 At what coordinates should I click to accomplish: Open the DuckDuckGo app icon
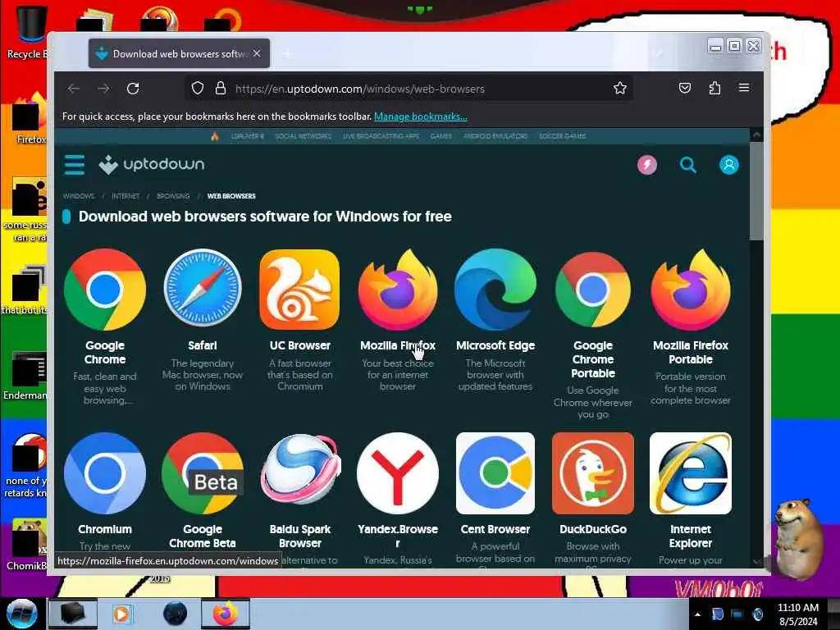[593, 473]
